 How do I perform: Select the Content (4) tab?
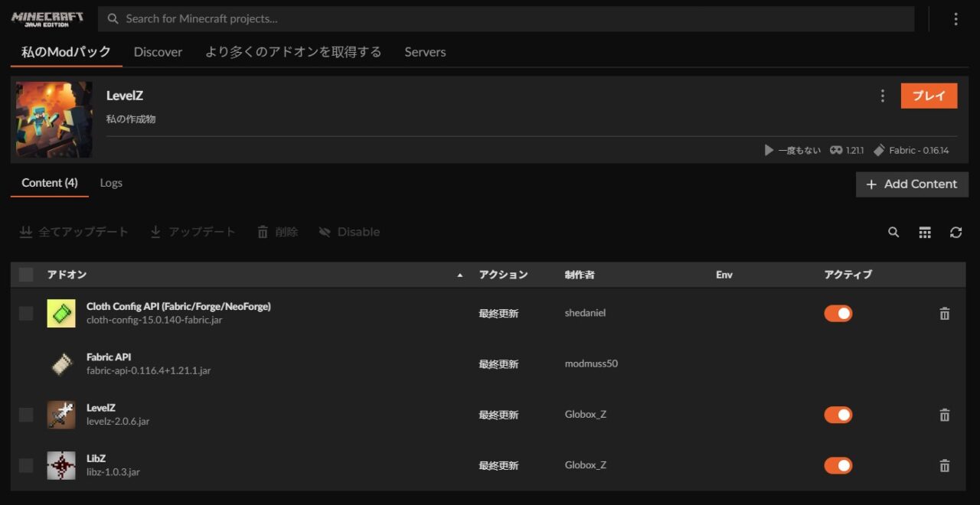(x=50, y=183)
